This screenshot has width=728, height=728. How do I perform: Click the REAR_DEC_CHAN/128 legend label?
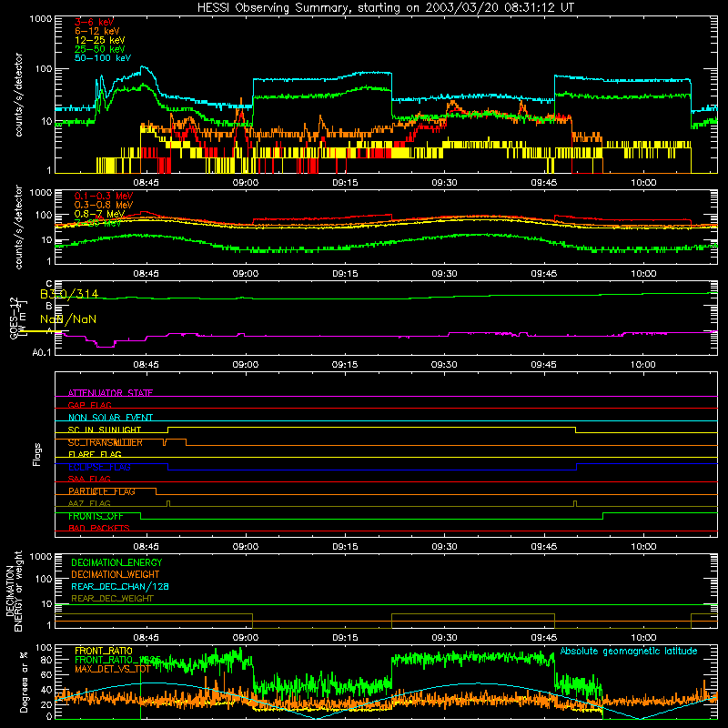pyautogui.click(x=120, y=586)
